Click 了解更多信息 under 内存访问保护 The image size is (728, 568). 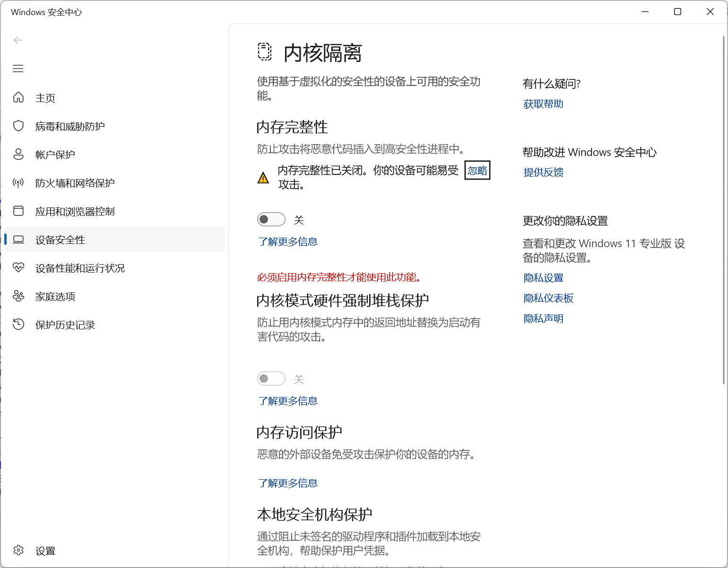pyautogui.click(x=287, y=483)
